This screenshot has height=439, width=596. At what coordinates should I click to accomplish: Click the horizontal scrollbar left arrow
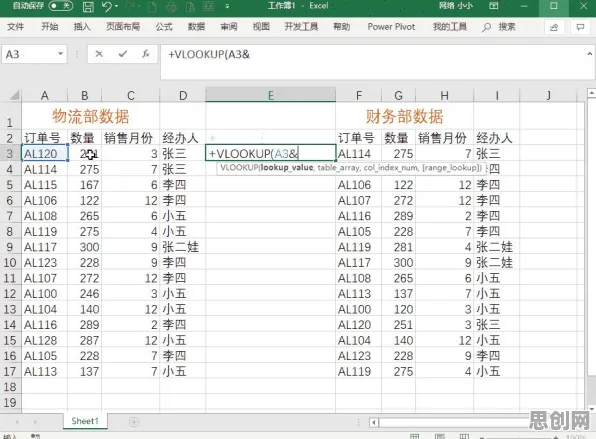(x=374, y=422)
